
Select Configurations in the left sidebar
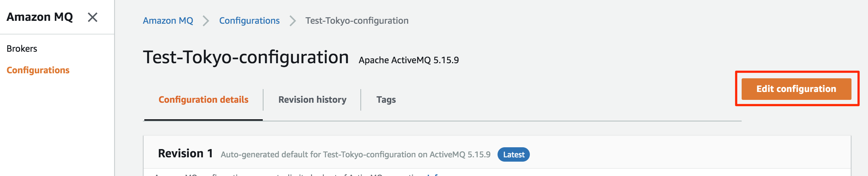(38, 70)
